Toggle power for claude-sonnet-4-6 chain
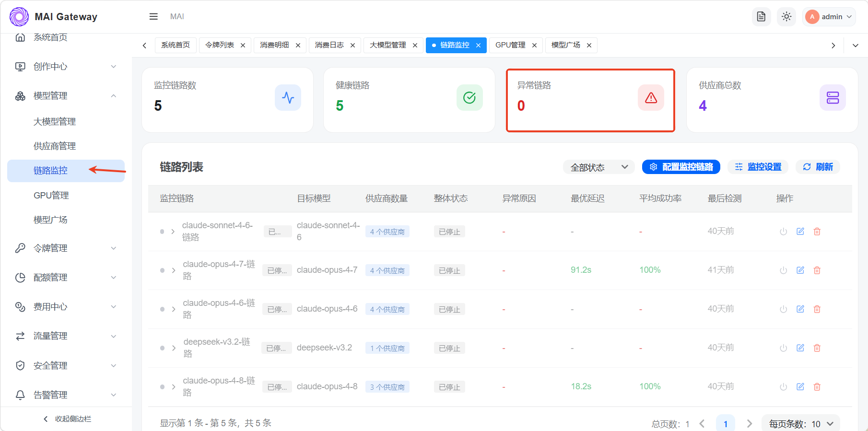868x431 pixels. pyautogui.click(x=784, y=232)
